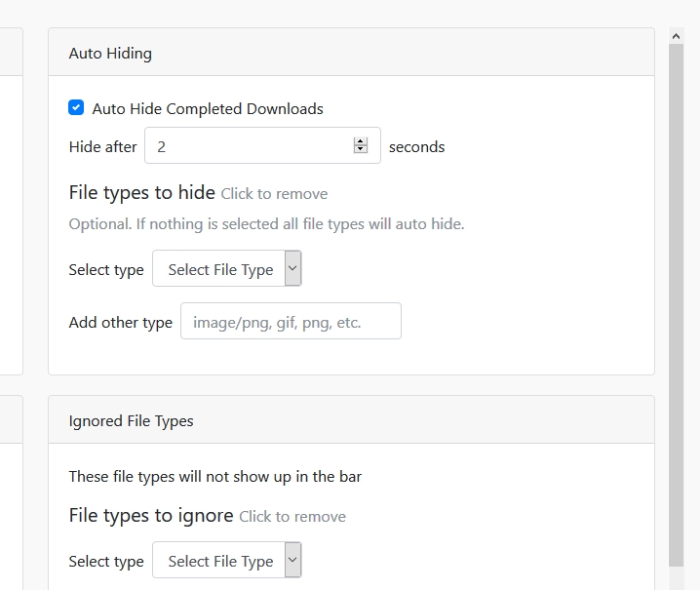Viewport: 700px width, 590px height.
Task: Increase Hide after seconds with up arrow
Action: [x=361, y=141]
